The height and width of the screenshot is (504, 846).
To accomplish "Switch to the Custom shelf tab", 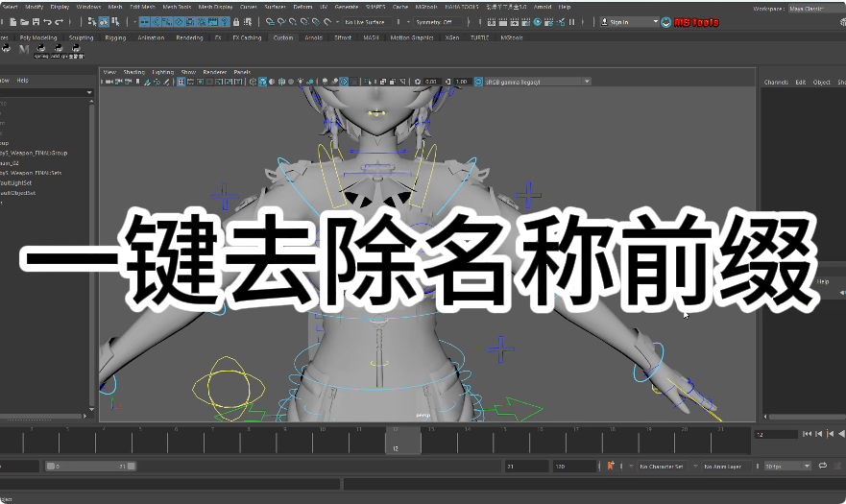I will click(x=283, y=37).
